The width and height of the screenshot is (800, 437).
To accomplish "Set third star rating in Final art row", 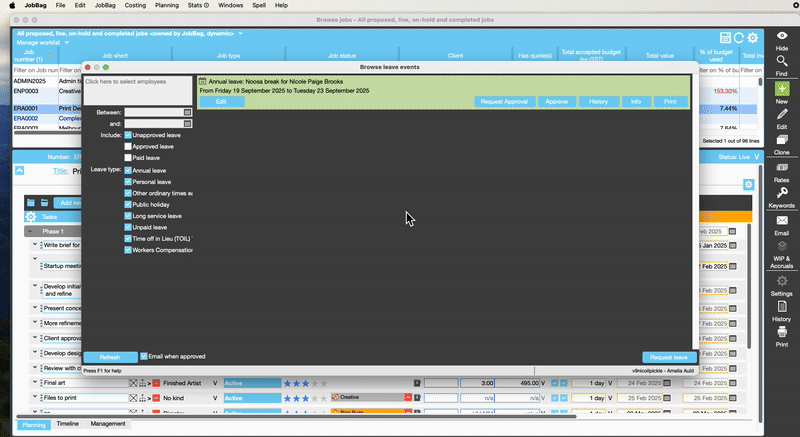I will tap(305, 383).
